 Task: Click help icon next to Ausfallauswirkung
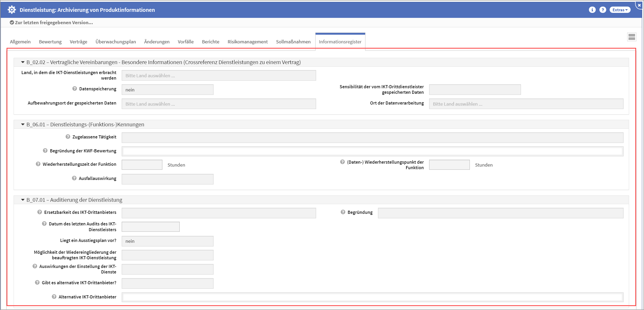pyautogui.click(x=74, y=178)
